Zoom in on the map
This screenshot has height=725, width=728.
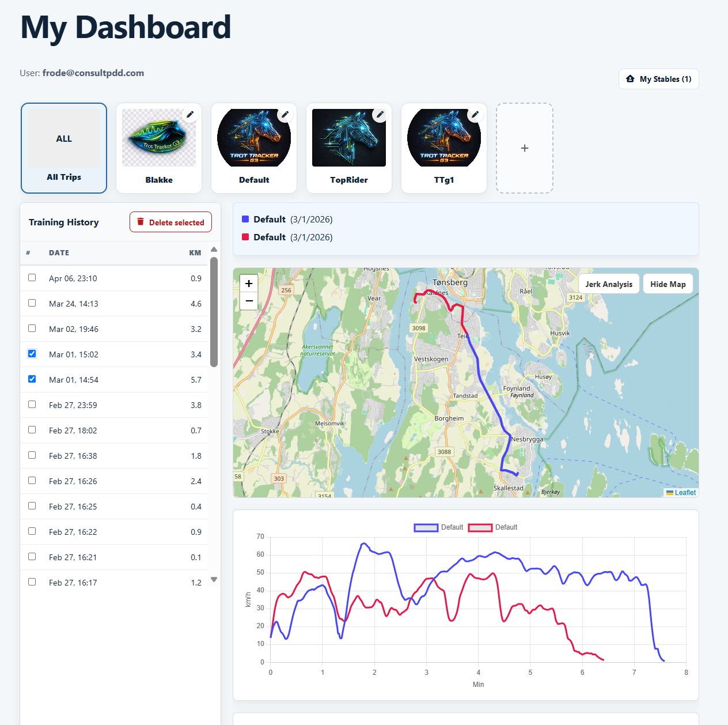249,283
